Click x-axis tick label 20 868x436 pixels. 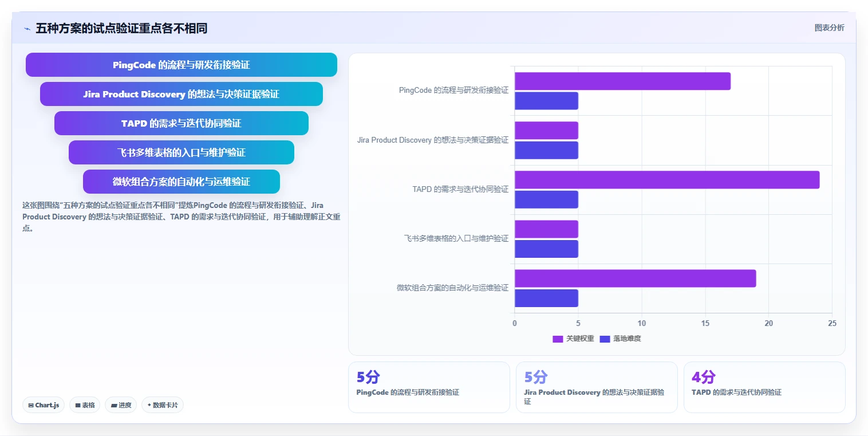pos(768,324)
